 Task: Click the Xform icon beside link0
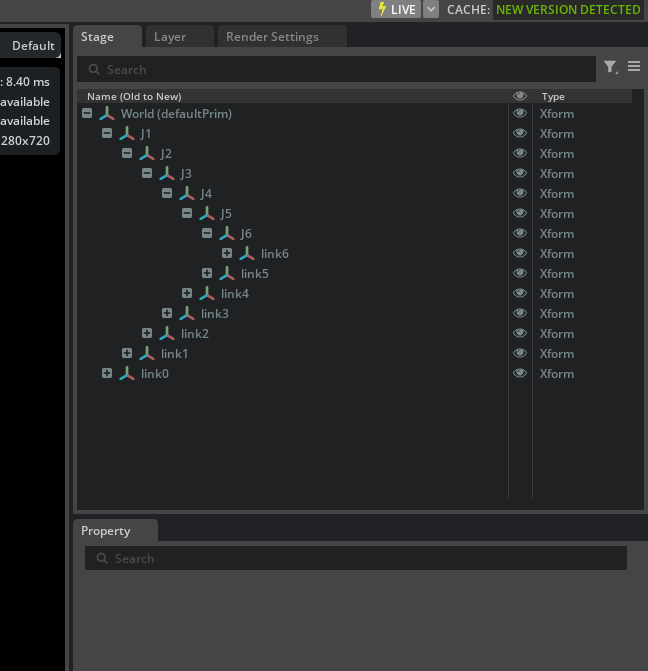[127, 374]
